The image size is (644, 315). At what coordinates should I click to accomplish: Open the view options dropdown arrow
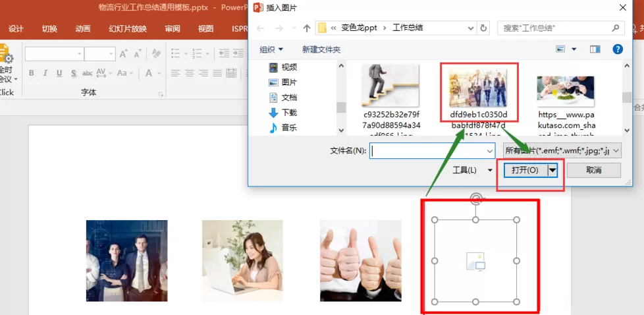(x=574, y=49)
